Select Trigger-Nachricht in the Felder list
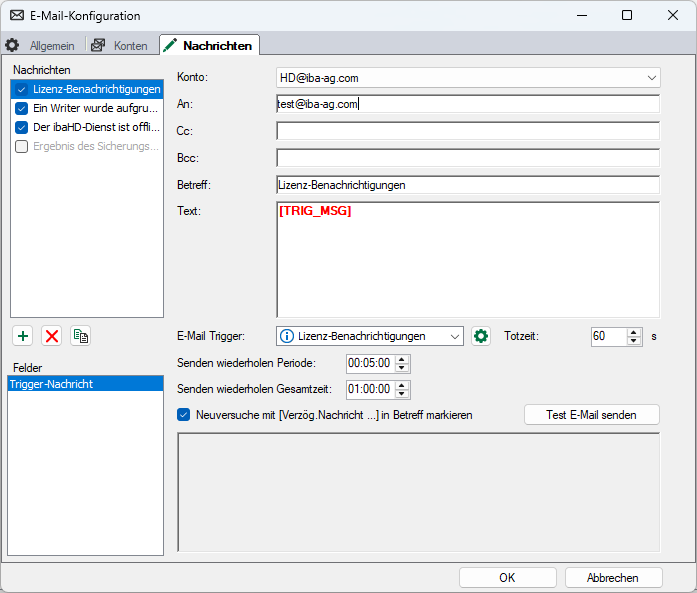Image resolution: width=697 pixels, height=593 pixels. pyautogui.click(x=86, y=384)
